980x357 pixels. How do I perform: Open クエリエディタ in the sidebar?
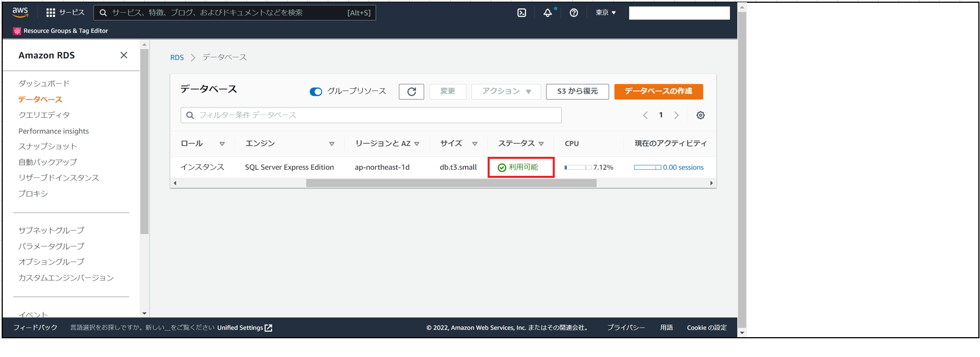point(44,115)
